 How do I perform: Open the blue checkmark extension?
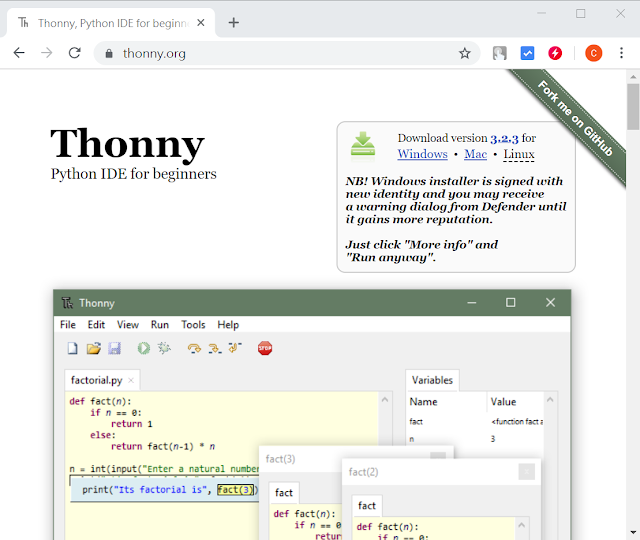527,53
